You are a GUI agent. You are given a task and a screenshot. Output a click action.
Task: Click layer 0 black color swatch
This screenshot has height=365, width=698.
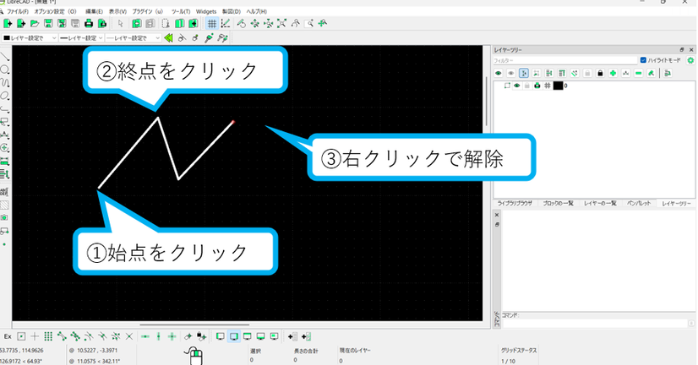[558, 85]
